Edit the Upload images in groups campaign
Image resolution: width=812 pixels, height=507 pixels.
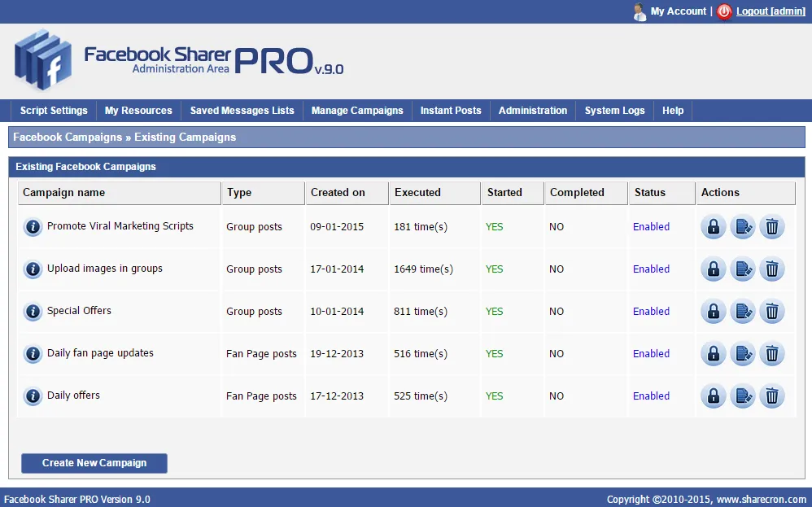[x=742, y=269]
